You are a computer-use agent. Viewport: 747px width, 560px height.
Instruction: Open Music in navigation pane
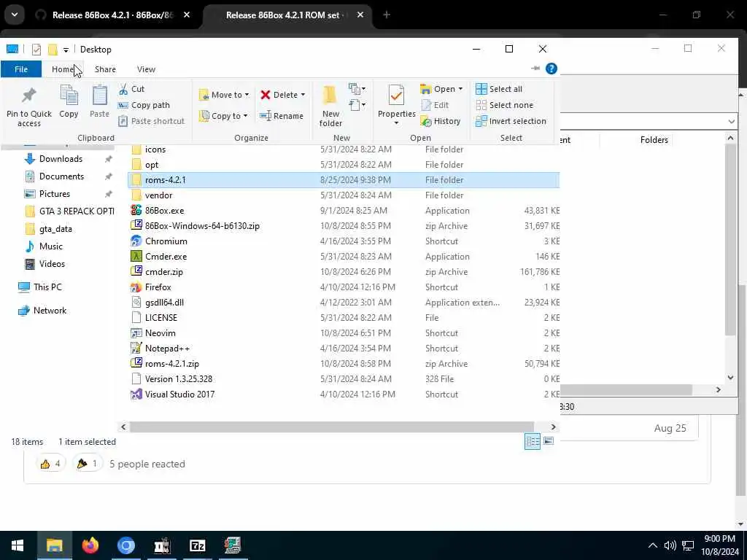pos(50,246)
